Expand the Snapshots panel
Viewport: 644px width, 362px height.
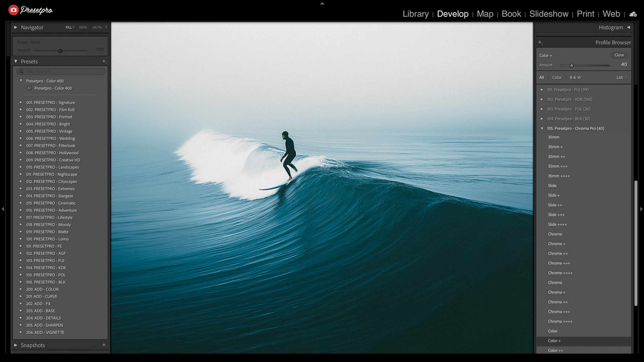tap(16, 345)
